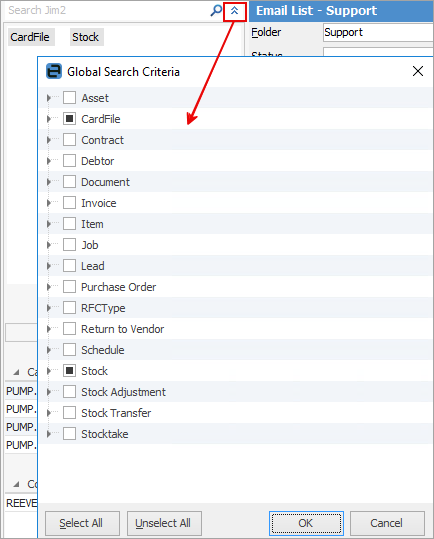Tick the Document checkbox
The width and height of the screenshot is (434, 539).
tap(69, 182)
